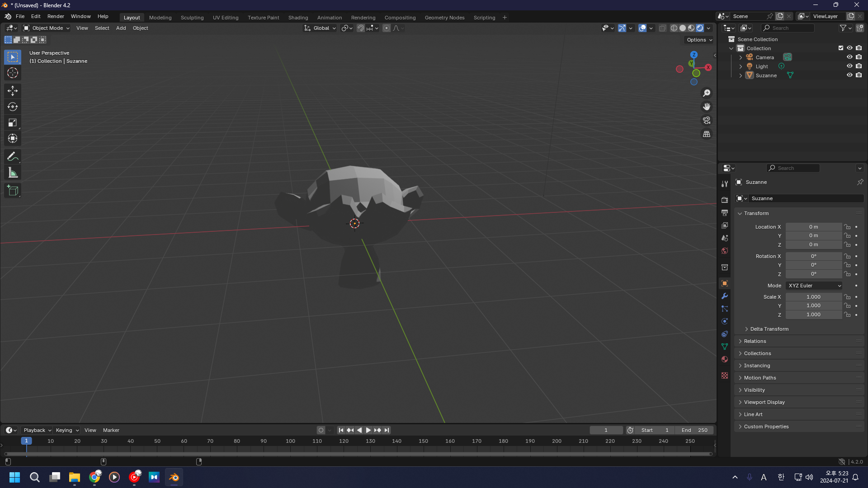The image size is (868, 488).
Task: Open the Object Data properties tab
Action: 725,347
